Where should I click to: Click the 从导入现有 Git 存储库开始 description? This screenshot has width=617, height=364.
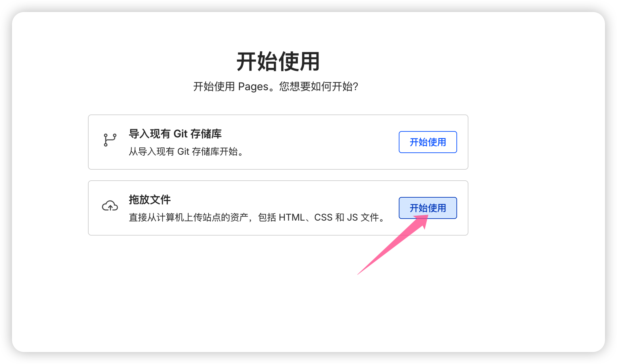click(187, 152)
